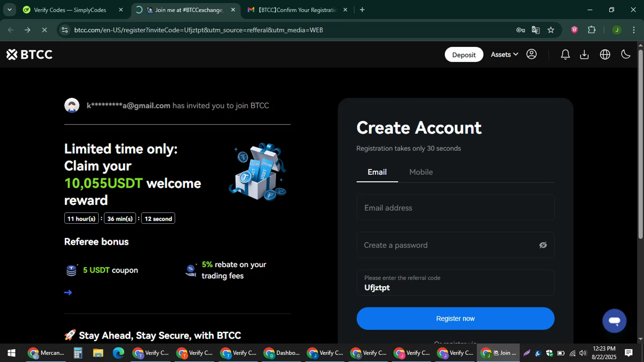Toggle dark mode moon icon

[626, 54]
